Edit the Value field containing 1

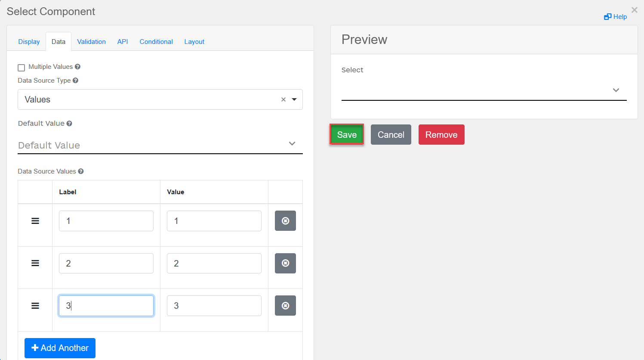[214, 221]
